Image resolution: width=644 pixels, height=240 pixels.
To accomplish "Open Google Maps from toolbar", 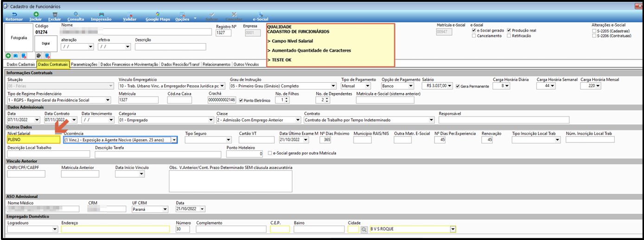I will [158, 17].
